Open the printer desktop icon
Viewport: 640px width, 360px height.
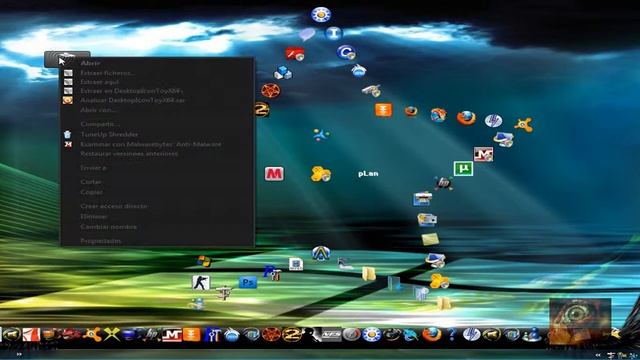[x=422, y=199]
